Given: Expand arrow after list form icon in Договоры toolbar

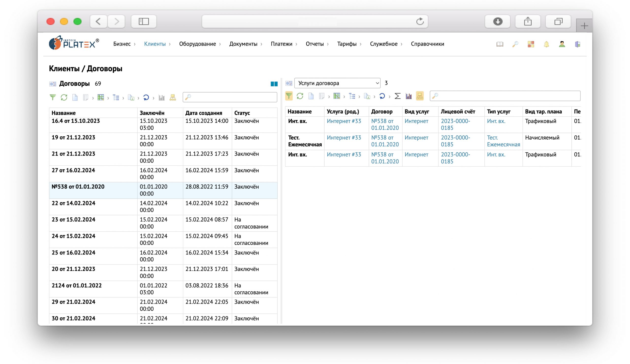Looking at the screenshot, I should 93,98.
